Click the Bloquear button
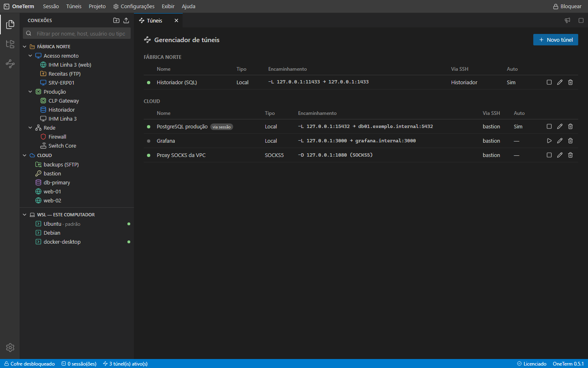The image size is (588, 368). tap(567, 6)
